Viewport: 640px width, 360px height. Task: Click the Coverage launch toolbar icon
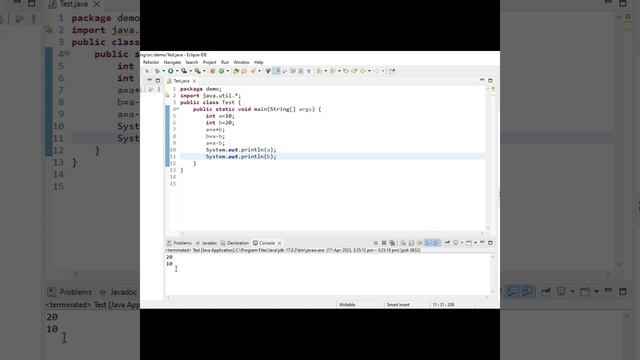[184, 71]
